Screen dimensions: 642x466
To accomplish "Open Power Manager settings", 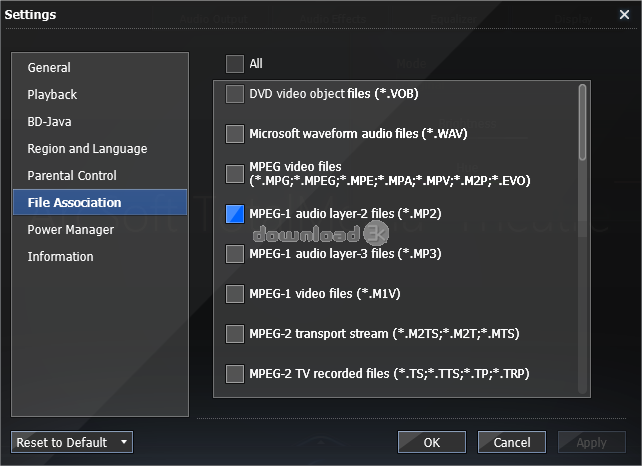I will 70,230.
